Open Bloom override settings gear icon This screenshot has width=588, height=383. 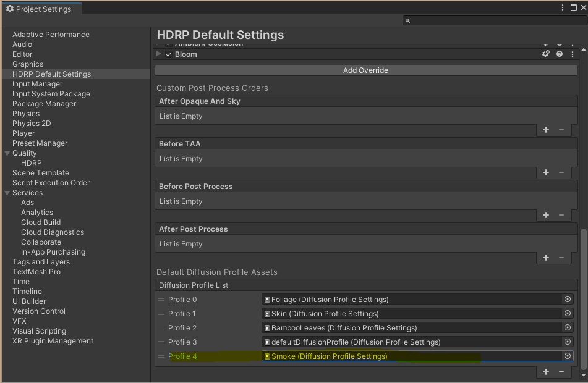(545, 54)
